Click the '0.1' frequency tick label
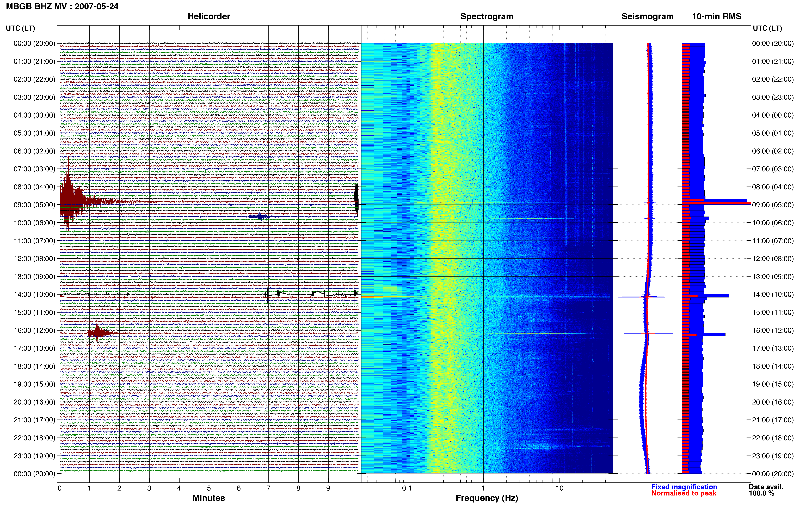Screen dimensions: 812x508 point(407,488)
